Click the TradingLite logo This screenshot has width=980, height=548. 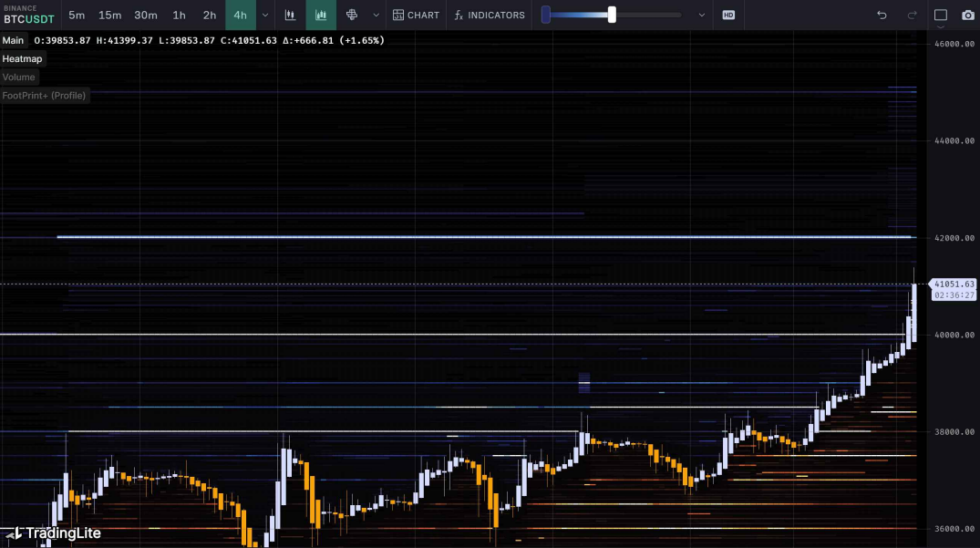tap(55, 533)
